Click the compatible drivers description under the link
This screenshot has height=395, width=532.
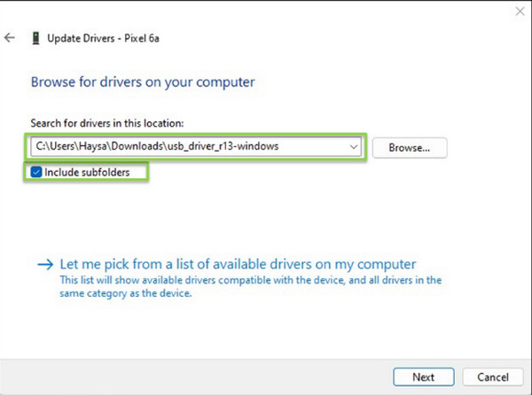coord(250,286)
